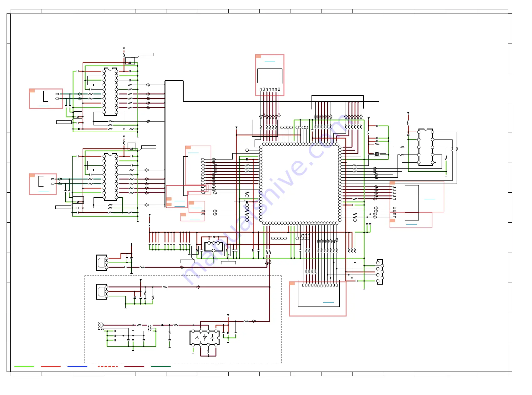Click the solid bright red legend line

tap(51, 366)
